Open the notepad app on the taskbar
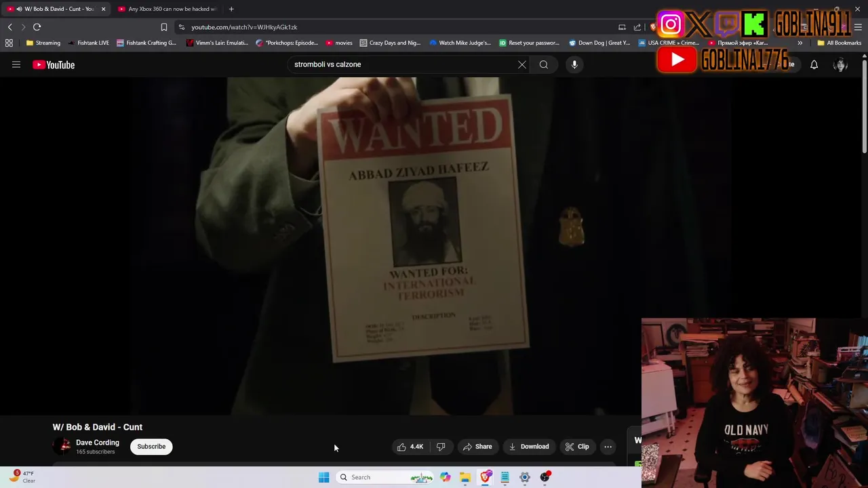 pyautogui.click(x=505, y=477)
